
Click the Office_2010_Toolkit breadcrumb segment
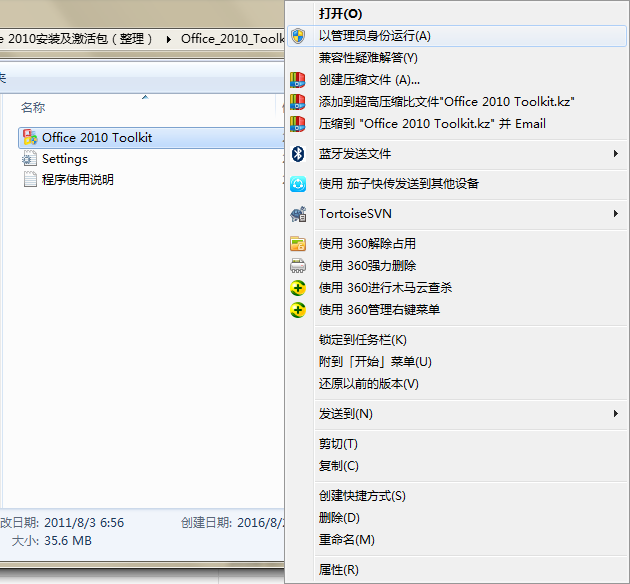232,39
